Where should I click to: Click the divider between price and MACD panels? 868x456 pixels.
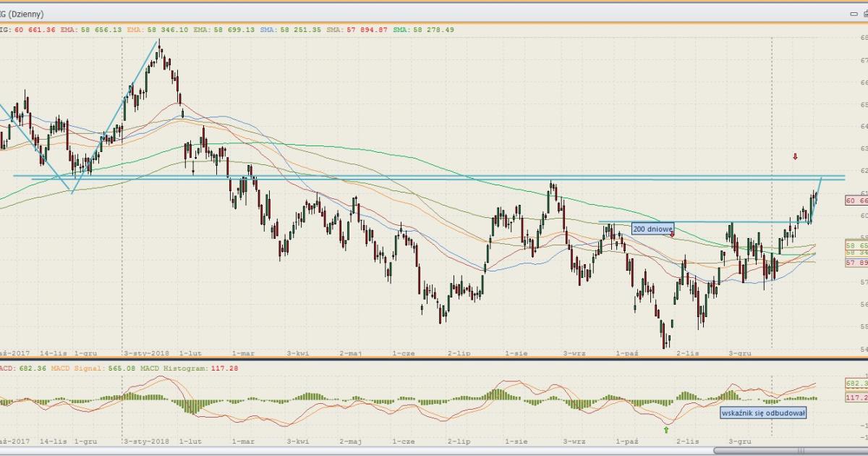pyautogui.click(x=434, y=359)
